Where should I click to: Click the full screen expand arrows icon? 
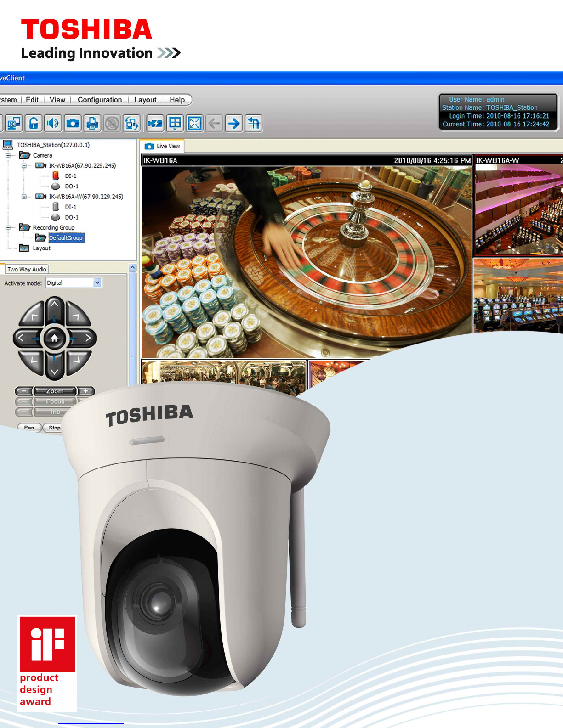pyautogui.click(x=195, y=123)
